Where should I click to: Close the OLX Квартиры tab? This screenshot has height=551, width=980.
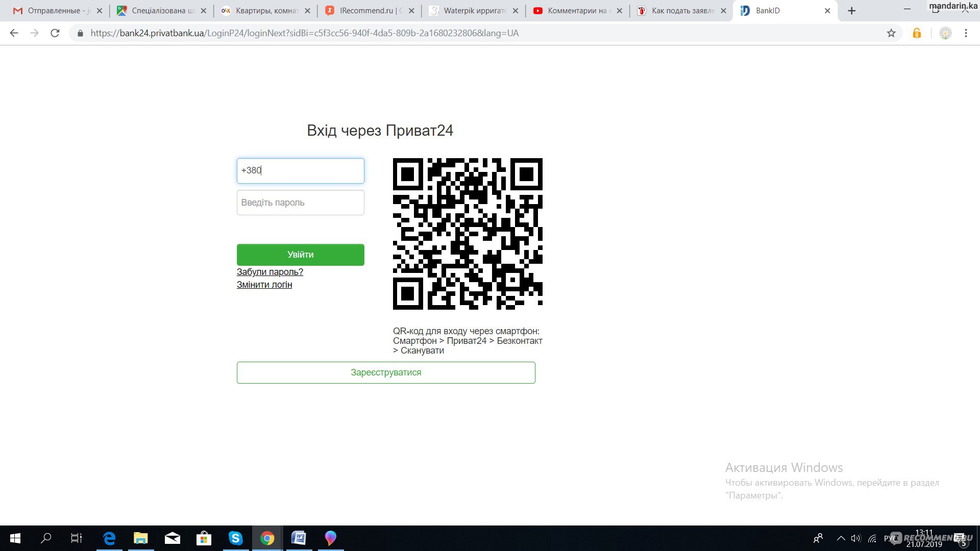point(307,11)
